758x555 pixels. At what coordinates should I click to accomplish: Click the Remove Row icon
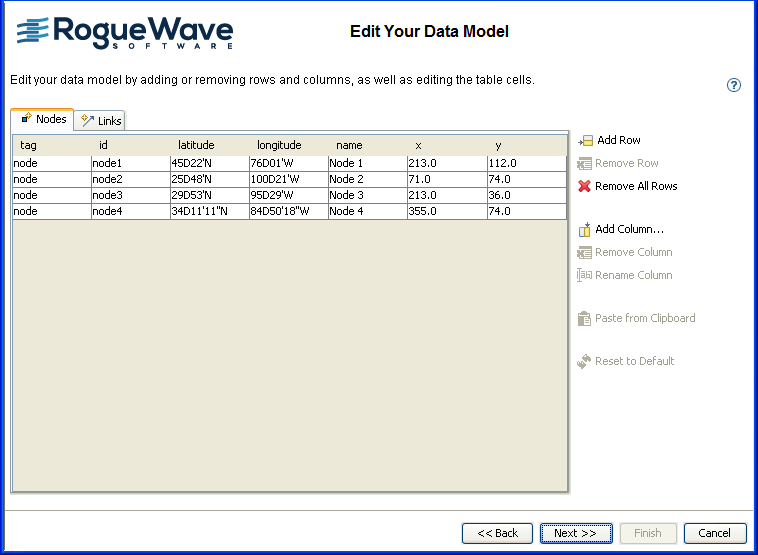click(585, 164)
